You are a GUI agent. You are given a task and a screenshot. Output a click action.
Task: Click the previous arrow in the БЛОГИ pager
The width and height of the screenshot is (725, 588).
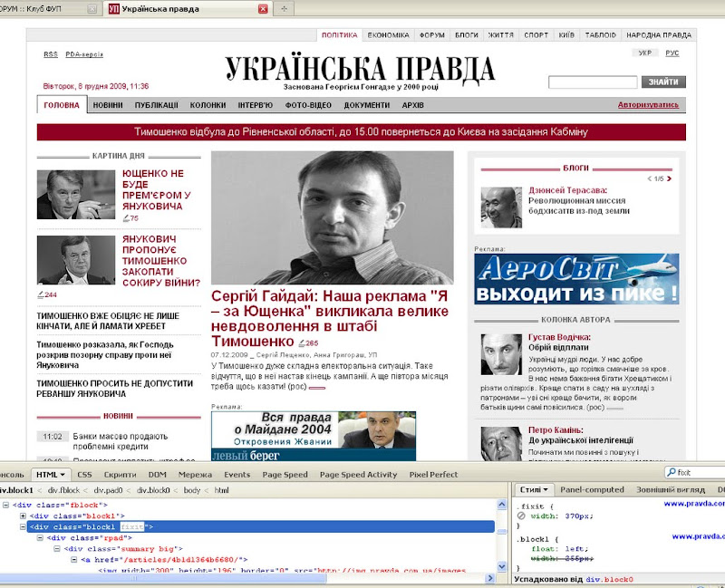point(650,178)
